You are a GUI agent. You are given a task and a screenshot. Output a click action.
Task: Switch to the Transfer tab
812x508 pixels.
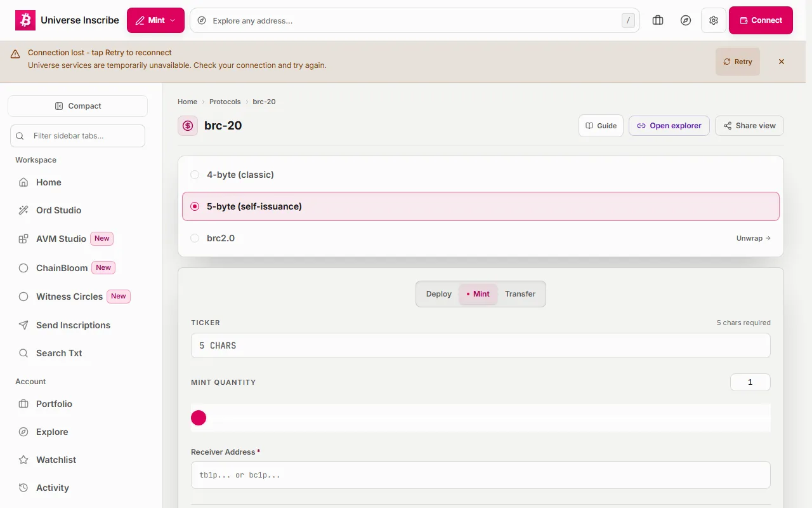pyautogui.click(x=520, y=294)
